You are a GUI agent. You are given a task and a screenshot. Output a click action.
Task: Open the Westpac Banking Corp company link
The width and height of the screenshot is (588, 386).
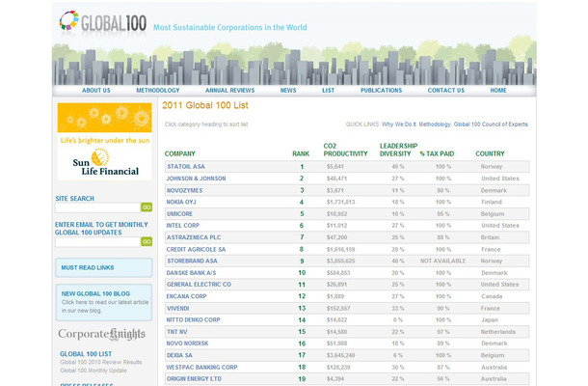coord(201,368)
